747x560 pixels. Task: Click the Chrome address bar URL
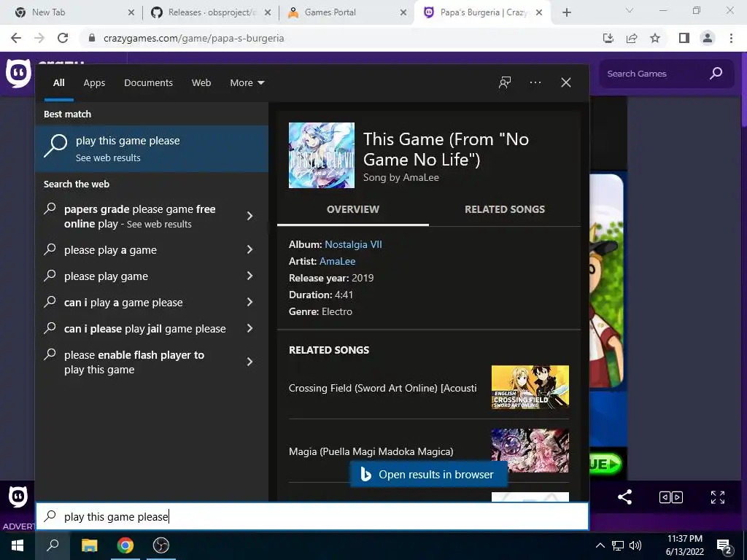point(193,38)
